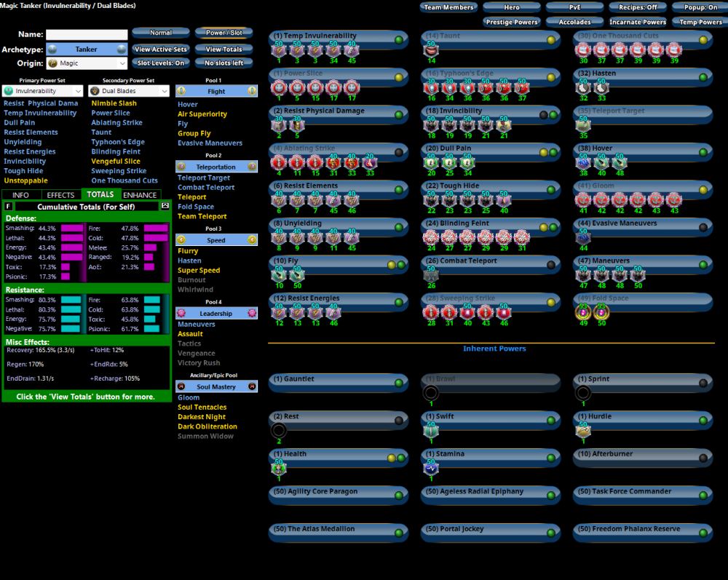Open the Origin dropdown showing Magic
This screenshot has height=580, width=728.
click(x=86, y=64)
